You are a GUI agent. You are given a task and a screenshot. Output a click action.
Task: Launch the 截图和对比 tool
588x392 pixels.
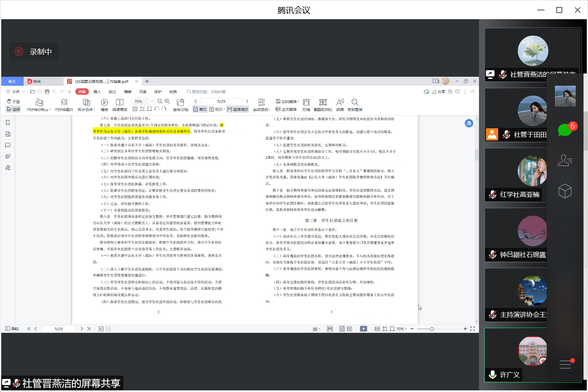[323, 102]
